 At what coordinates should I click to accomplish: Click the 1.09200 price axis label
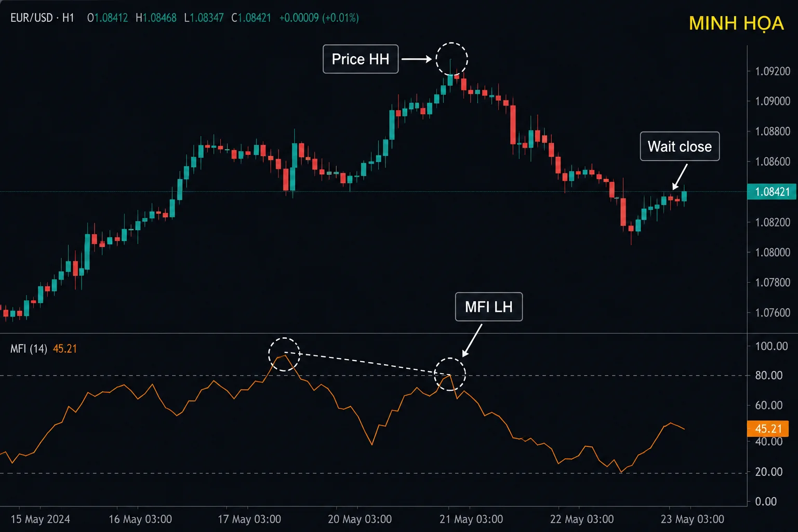773,71
